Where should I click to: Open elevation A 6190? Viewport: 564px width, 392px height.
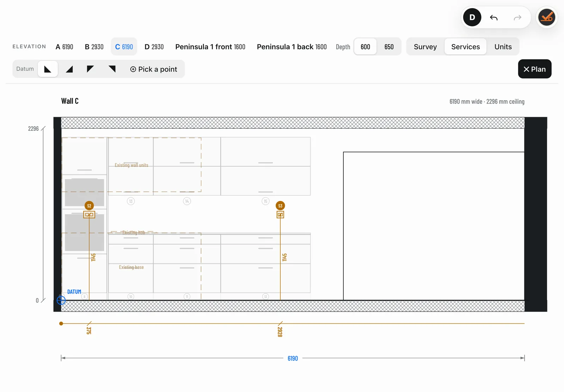65,47
